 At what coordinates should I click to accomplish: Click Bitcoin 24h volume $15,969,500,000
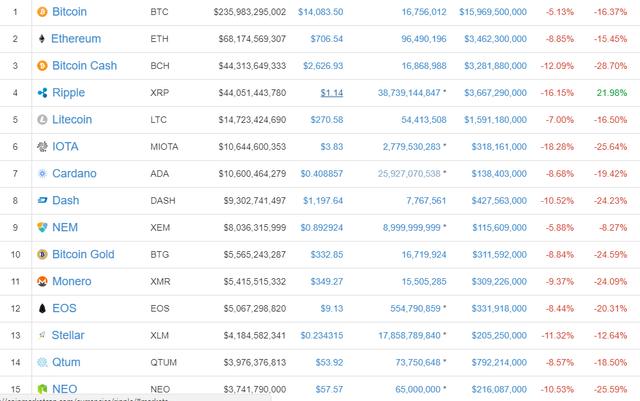pos(493,12)
